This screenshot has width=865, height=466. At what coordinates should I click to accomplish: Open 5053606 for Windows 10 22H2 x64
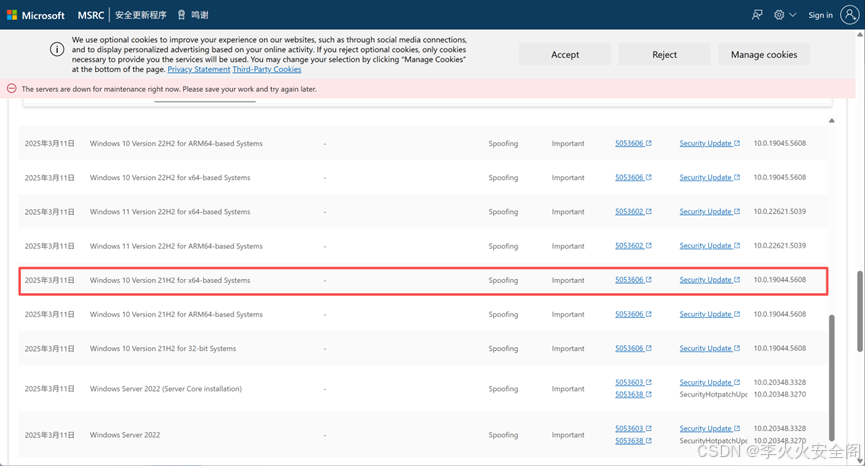coord(633,178)
